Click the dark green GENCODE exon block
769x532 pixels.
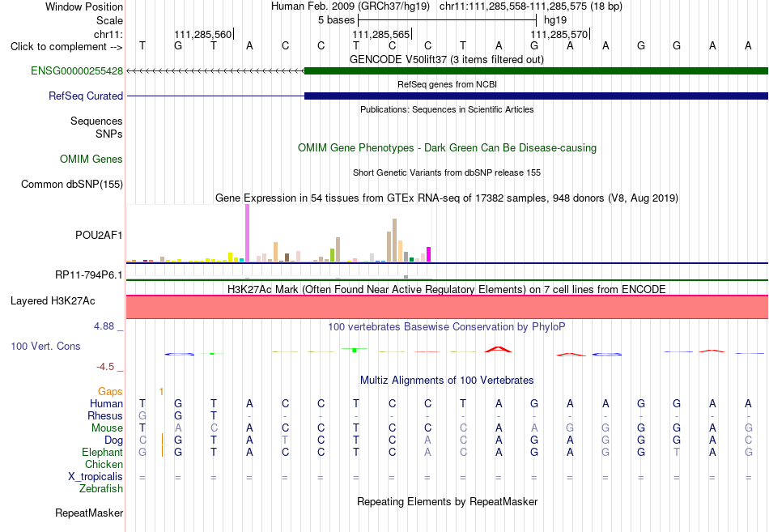pyautogui.click(x=536, y=70)
